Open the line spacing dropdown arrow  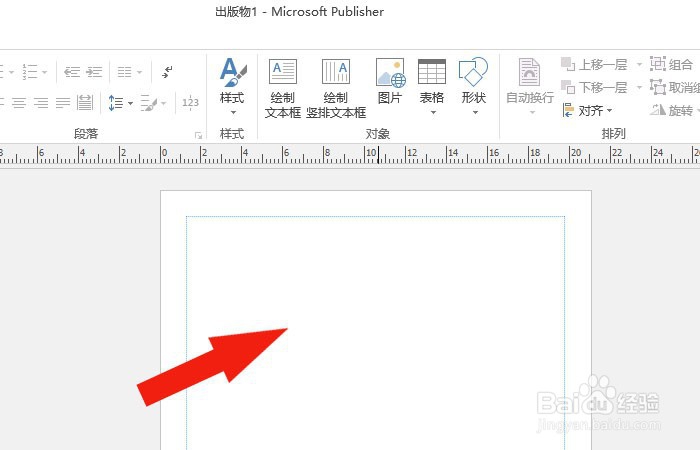tap(130, 103)
